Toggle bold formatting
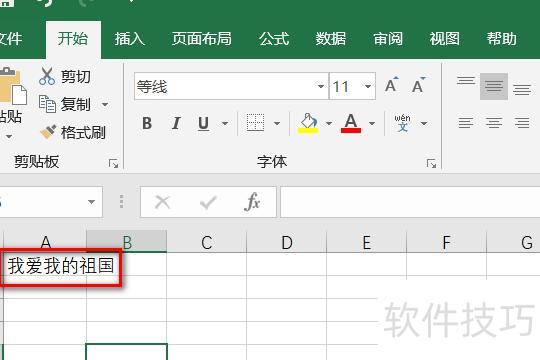This screenshot has width=540, height=360. pyautogui.click(x=147, y=123)
